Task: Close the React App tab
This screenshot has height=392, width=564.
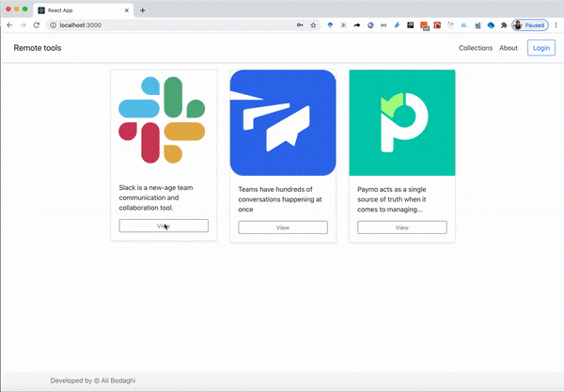Action: pos(127,10)
